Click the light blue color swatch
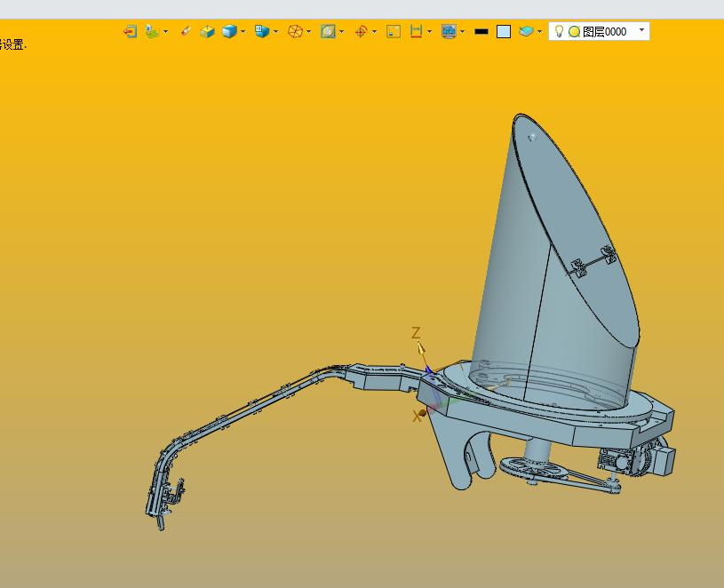The height and width of the screenshot is (588, 724). [x=504, y=31]
